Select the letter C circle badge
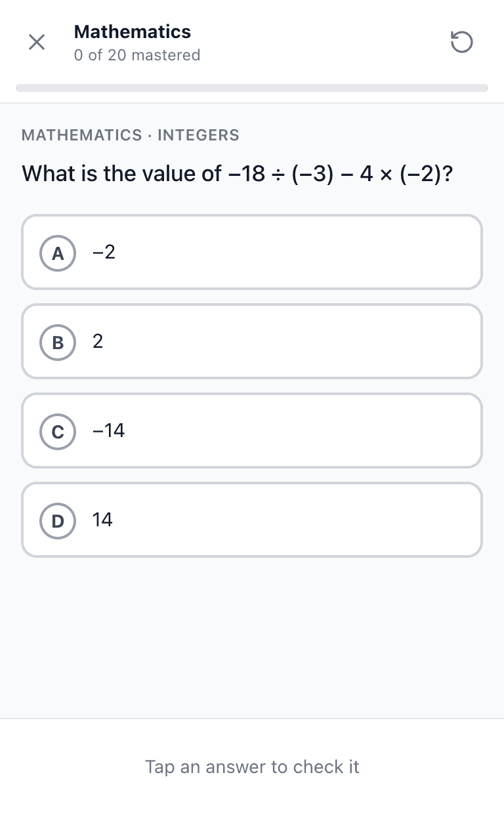Screen dimensions: 504x840 [58, 431]
